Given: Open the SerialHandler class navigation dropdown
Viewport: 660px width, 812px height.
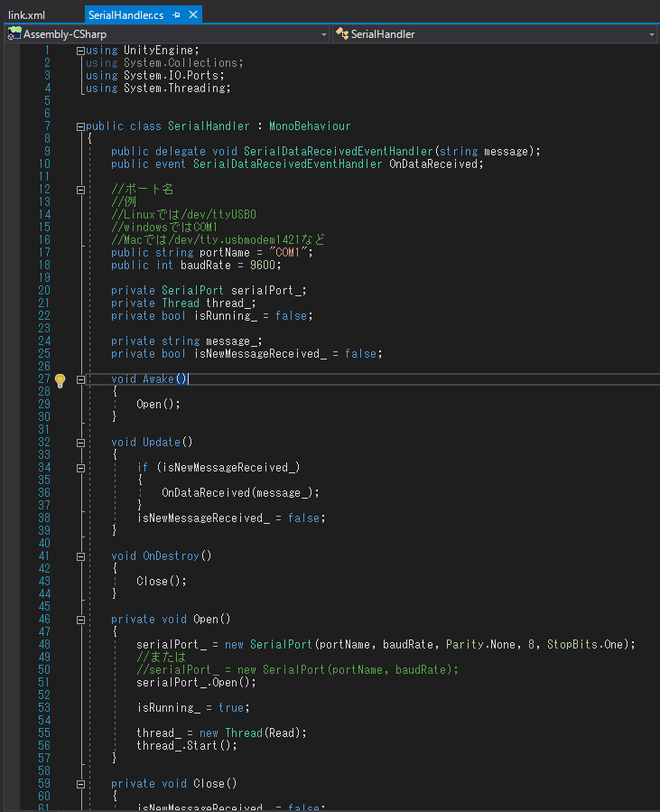Looking at the screenshot, I should tap(652, 34).
